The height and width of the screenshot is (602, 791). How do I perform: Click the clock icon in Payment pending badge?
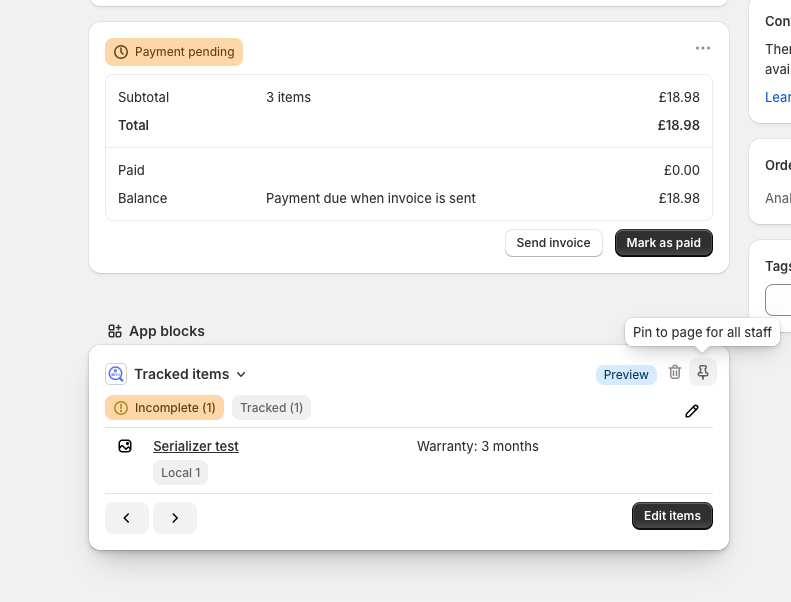tap(121, 52)
